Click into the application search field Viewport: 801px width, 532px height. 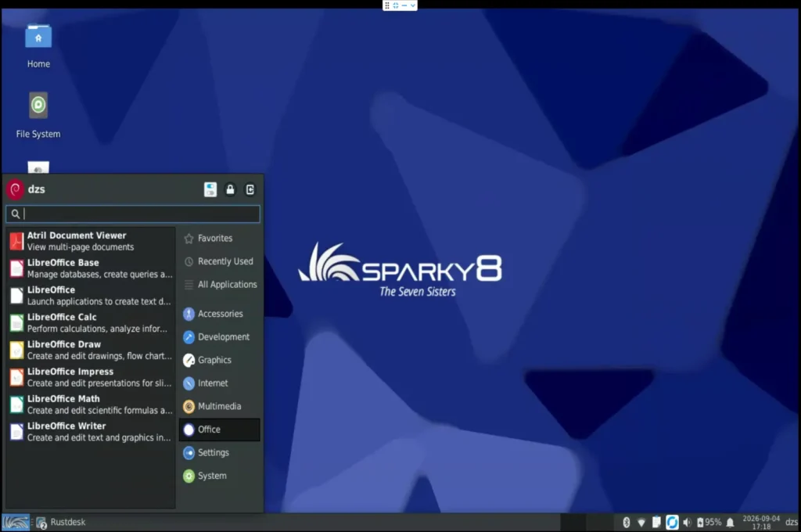(133, 214)
